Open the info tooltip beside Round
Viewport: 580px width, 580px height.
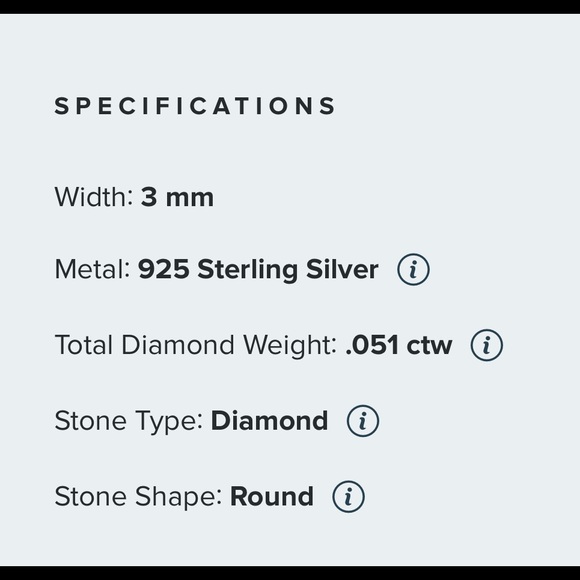click(x=348, y=496)
